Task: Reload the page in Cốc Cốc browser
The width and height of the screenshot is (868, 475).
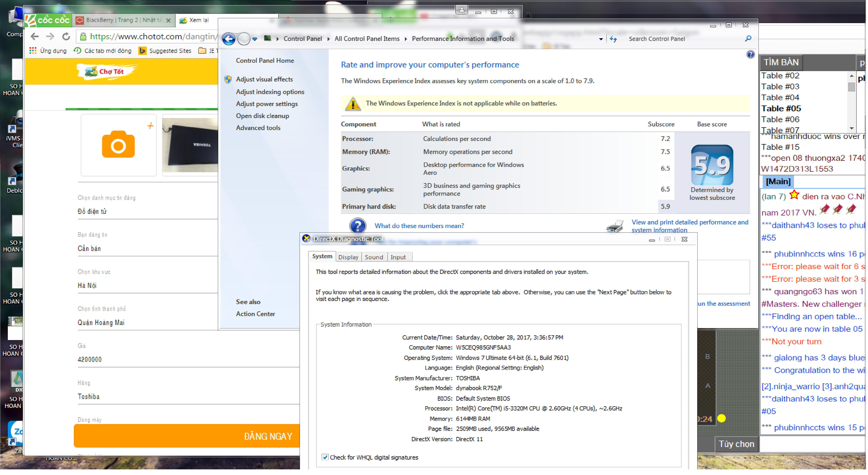Action: 66,36
